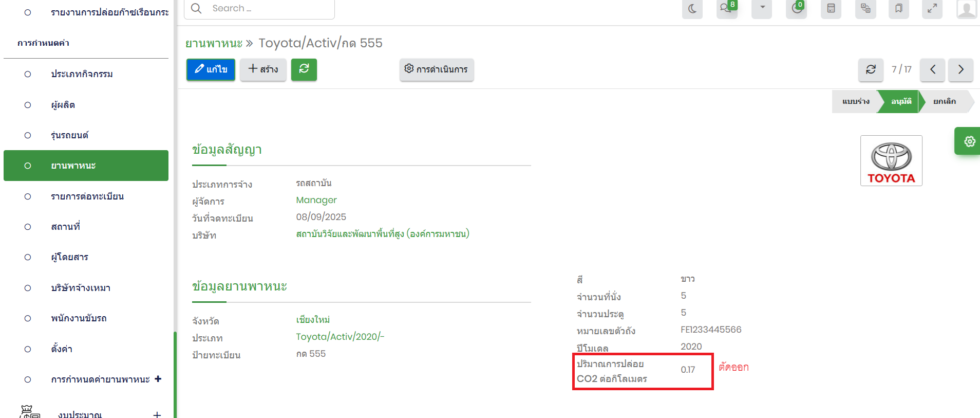
Task: Set status to ยกเลิก in the status bar
Action: point(944,101)
